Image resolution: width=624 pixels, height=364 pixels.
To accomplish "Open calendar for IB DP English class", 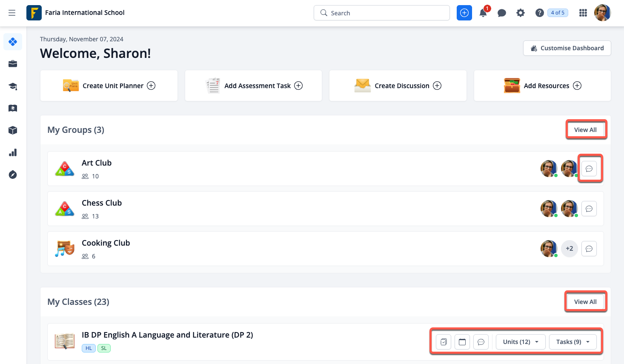I will click(x=462, y=342).
